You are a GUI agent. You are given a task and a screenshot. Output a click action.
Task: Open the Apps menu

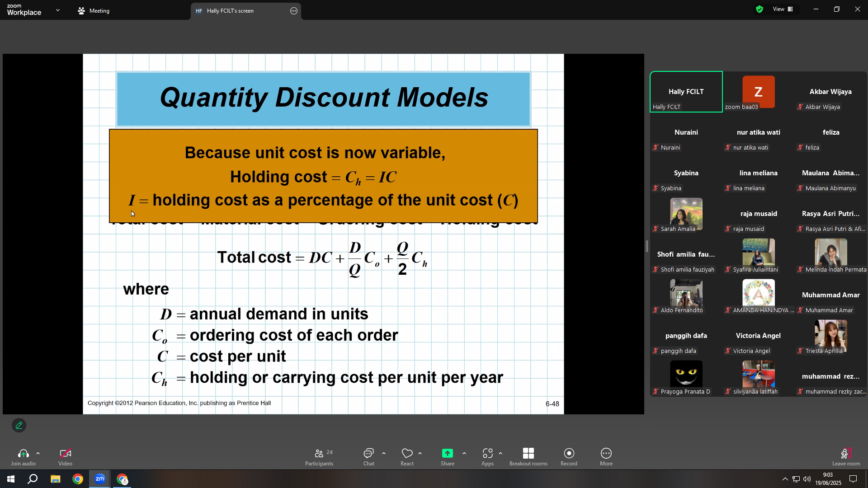(x=487, y=457)
